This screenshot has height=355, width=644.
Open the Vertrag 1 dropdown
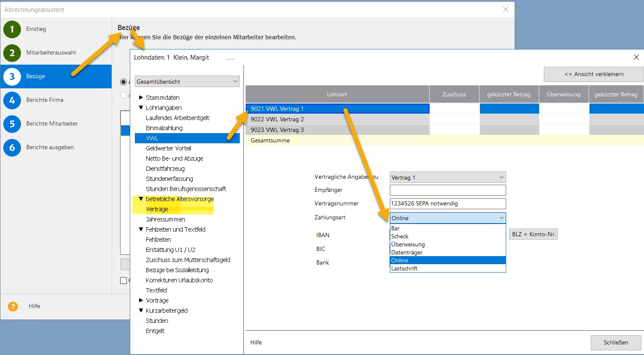pyautogui.click(x=447, y=177)
